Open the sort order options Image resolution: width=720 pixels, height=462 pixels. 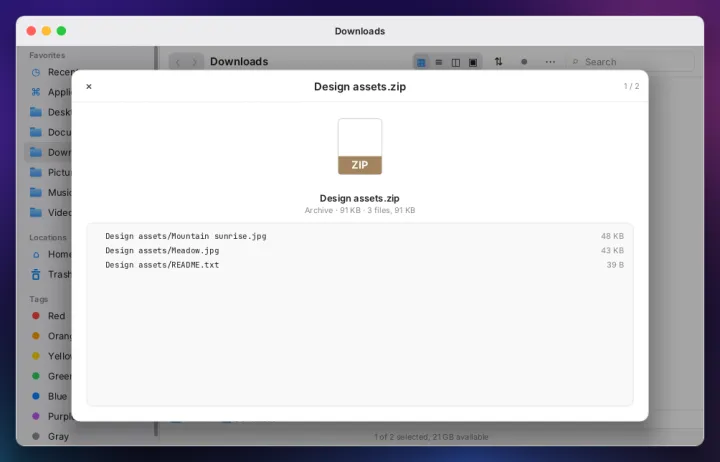tap(498, 62)
